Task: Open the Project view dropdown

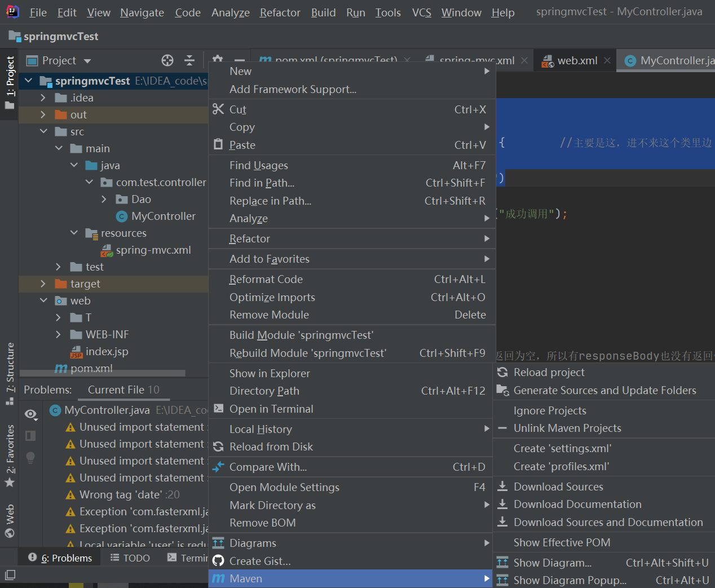Action: (x=87, y=61)
